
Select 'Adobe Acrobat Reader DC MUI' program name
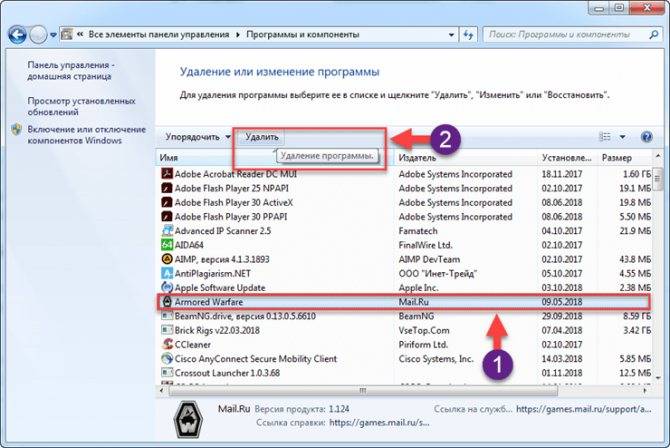point(235,174)
